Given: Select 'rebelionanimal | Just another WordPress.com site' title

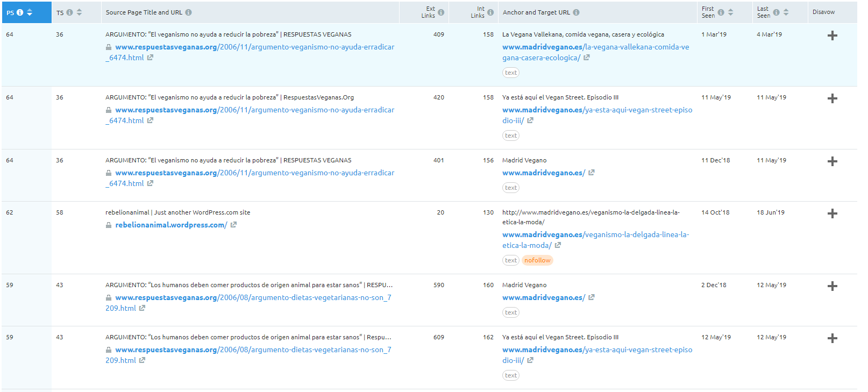Looking at the screenshot, I should click(x=178, y=212).
